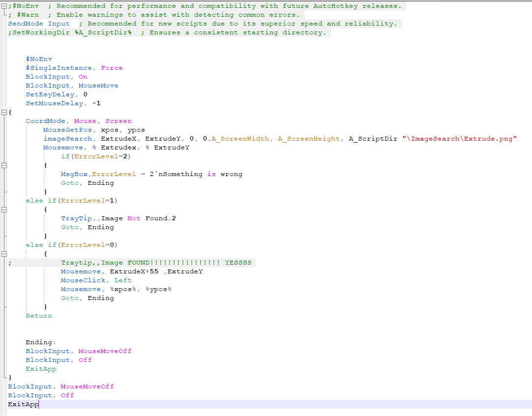Click Goto, Ending below Mousemove %xpos%
532x416 pixels.
(88, 298)
